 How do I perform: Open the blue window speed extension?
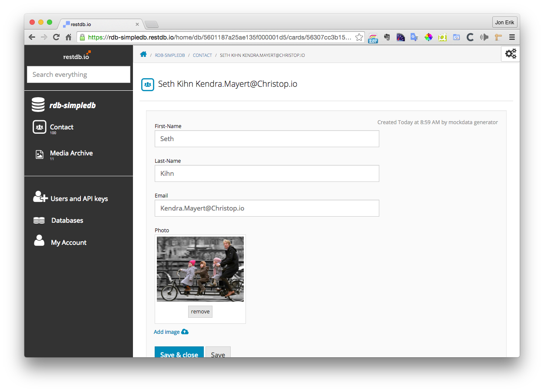tap(456, 37)
